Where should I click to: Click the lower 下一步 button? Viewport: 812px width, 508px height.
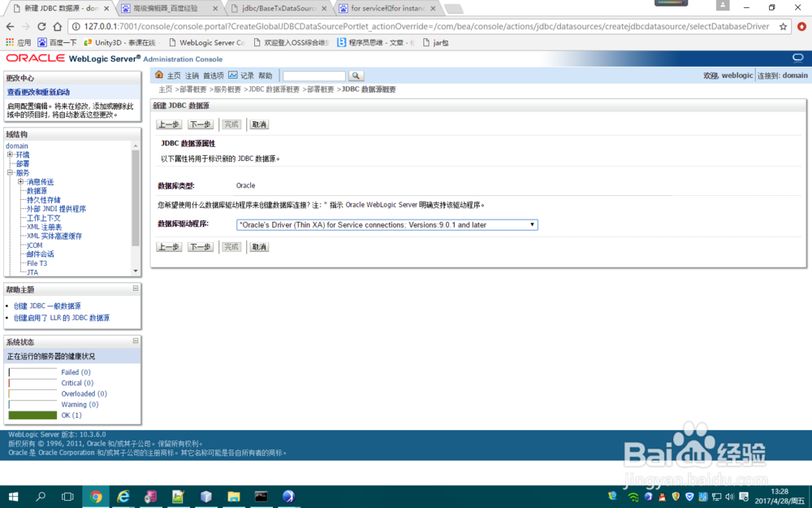[201, 247]
